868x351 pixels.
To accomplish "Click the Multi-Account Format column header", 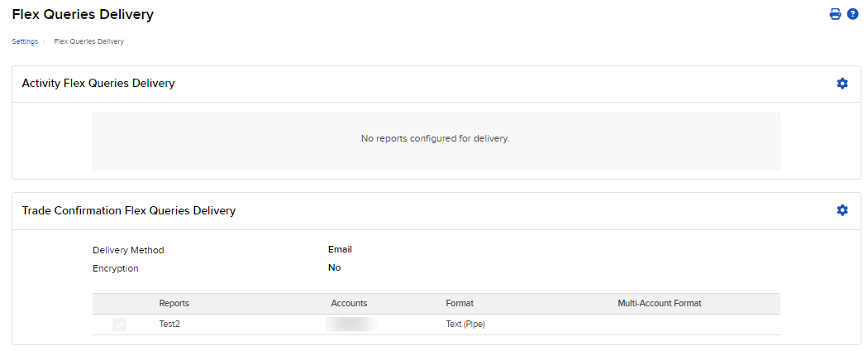I will click(659, 304).
